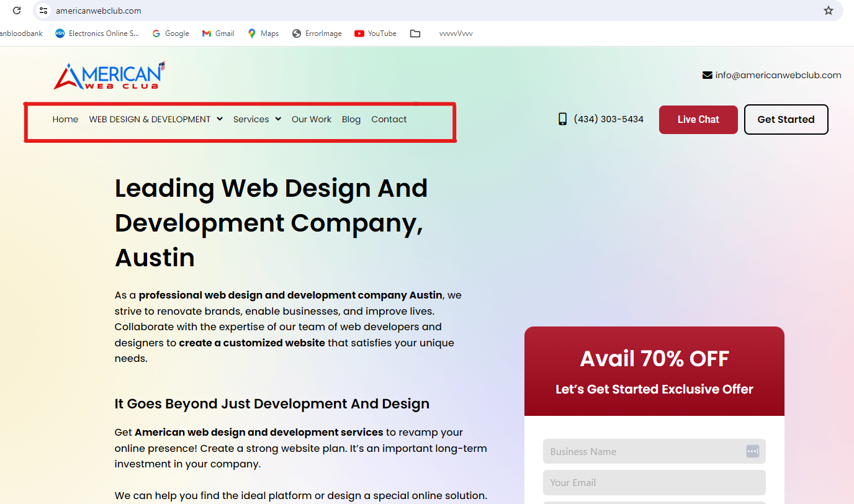This screenshot has width=854, height=504.
Task: Call the (434) 303-5434 phone link
Action: 608,119
